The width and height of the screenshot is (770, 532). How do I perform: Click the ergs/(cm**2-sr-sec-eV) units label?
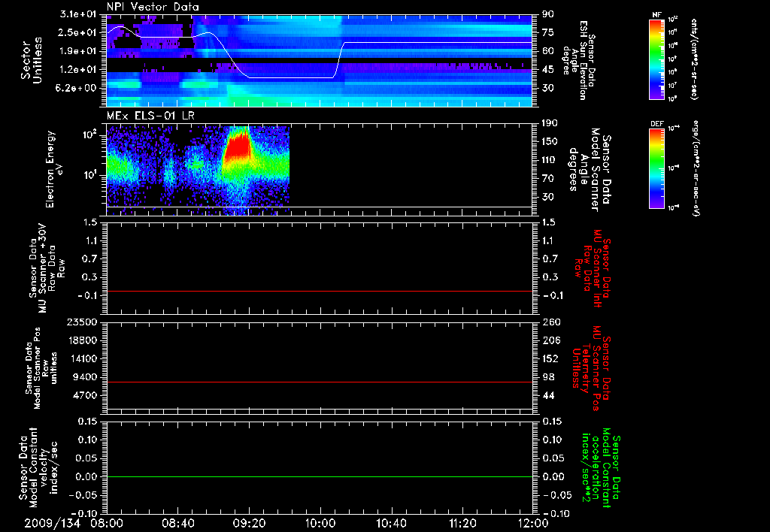(x=696, y=168)
